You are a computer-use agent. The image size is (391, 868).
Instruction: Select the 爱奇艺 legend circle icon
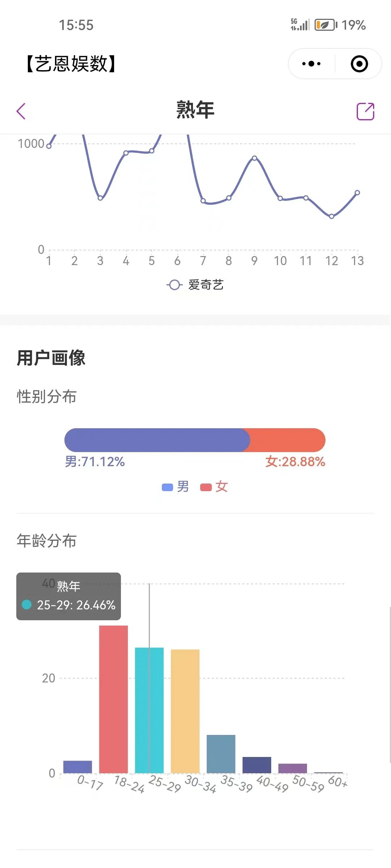coord(174,285)
